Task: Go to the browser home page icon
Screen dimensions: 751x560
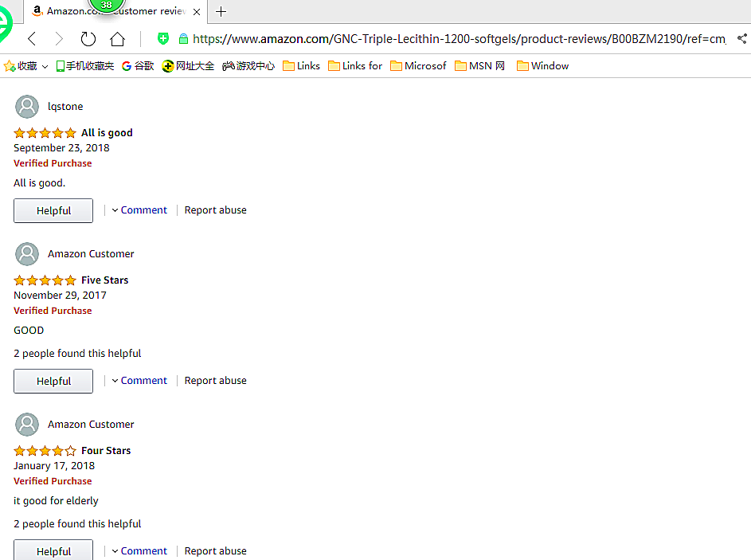Action: click(117, 39)
